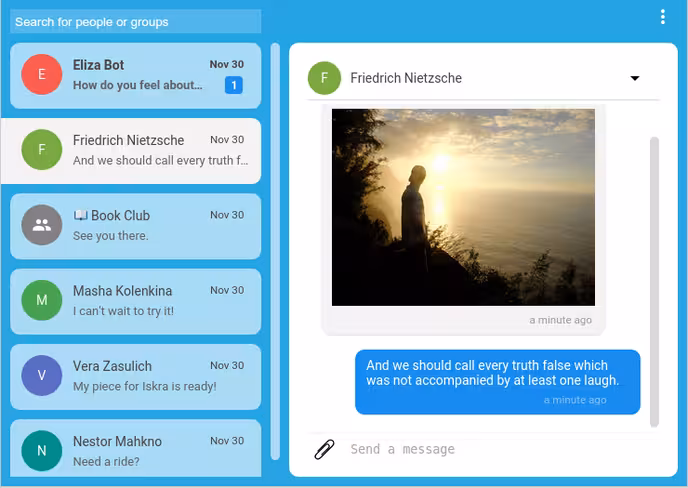Screen dimensions: 688x488
Task: Click the paperclip attach file icon
Action: tap(324, 449)
